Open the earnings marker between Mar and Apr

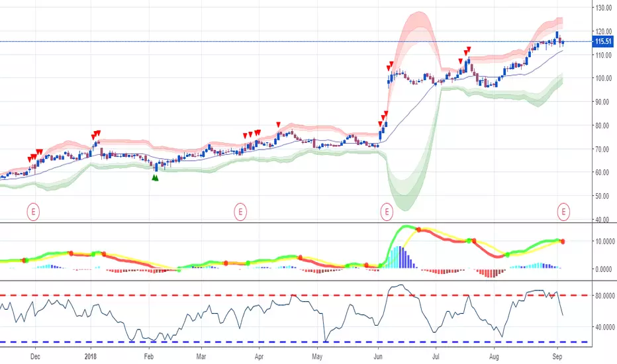pos(240,212)
